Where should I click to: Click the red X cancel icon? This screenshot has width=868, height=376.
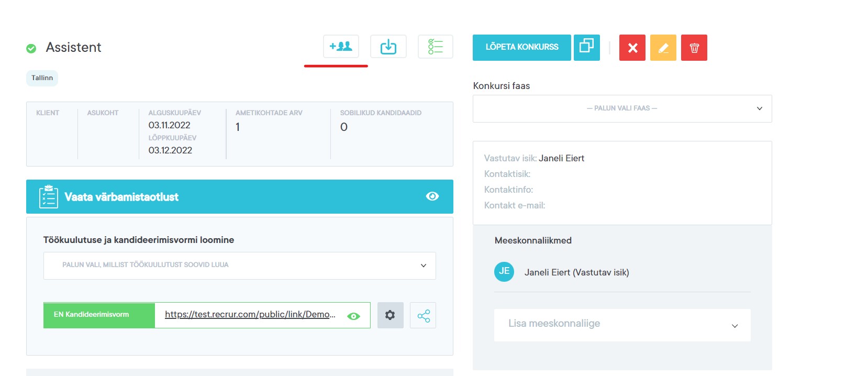[x=632, y=48]
